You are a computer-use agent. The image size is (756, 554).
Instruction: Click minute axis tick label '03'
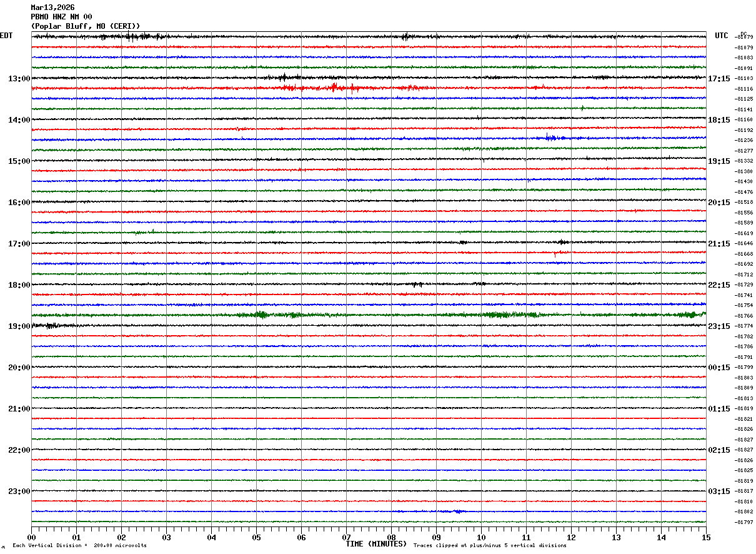[166, 538]
